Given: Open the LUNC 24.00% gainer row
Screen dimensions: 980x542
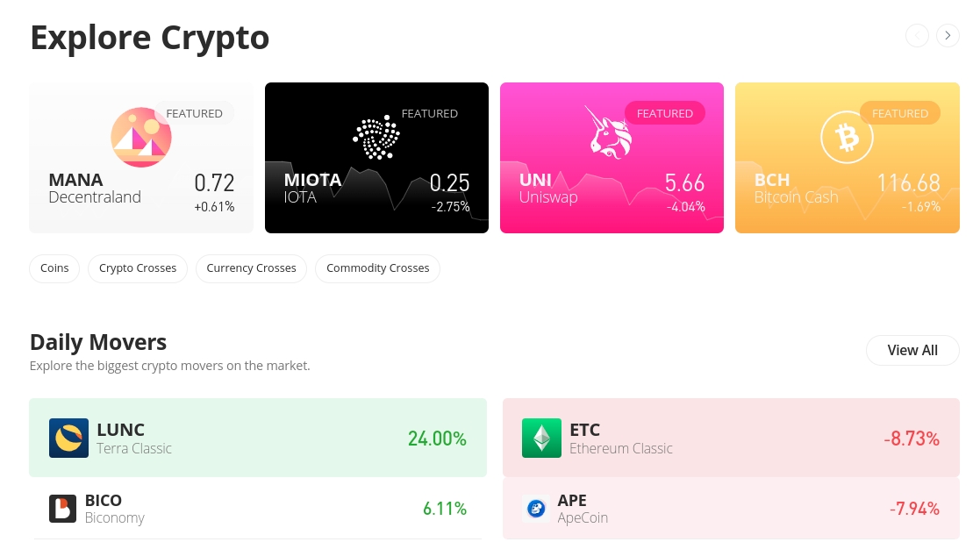Looking at the screenshot, I should [258, 438].
